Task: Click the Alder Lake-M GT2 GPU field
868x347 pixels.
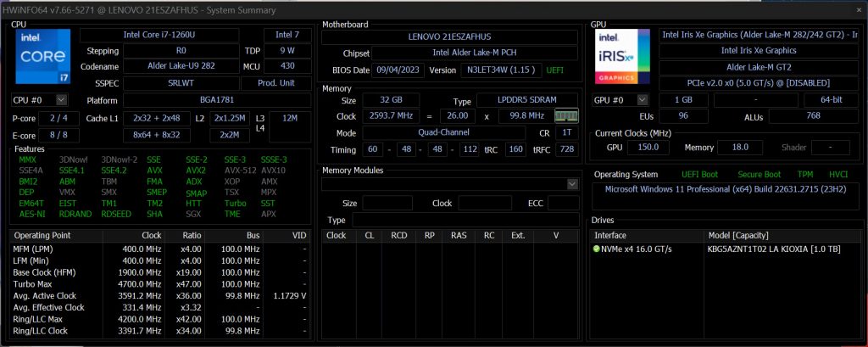Action: [759, 67]
